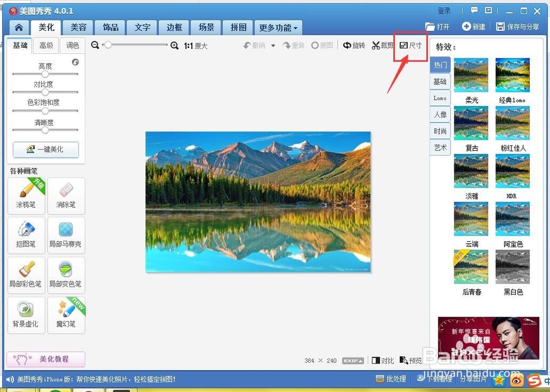Expand the undo history dropdown arrow
This screenshot has width=550, height=392.
coord(273,46)
